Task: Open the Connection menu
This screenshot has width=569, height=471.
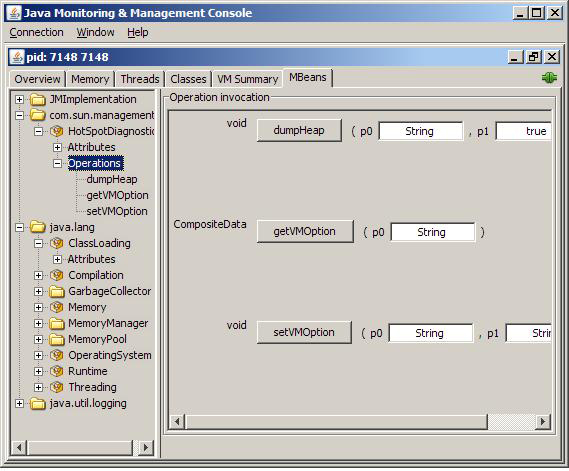Action: coord(36,32)
